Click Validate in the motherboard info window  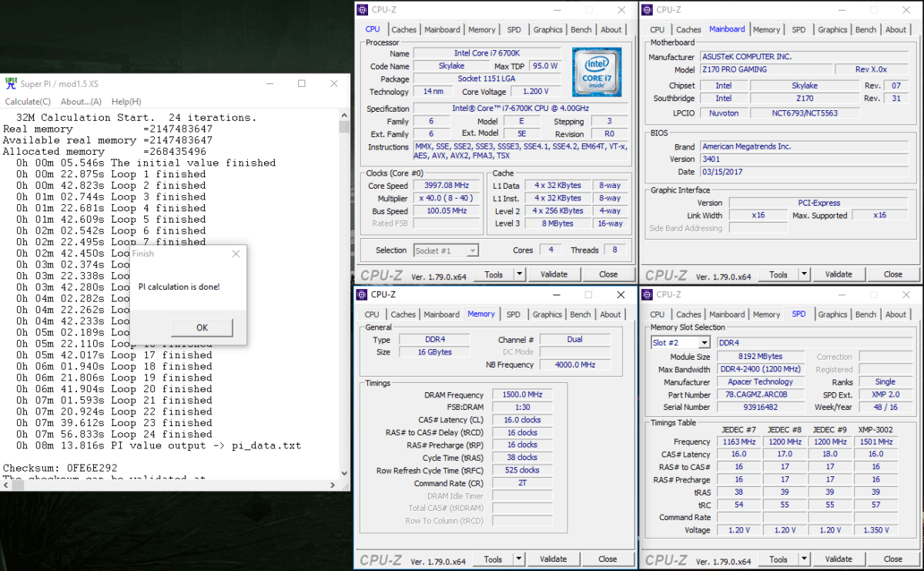[x=839, y=274]
